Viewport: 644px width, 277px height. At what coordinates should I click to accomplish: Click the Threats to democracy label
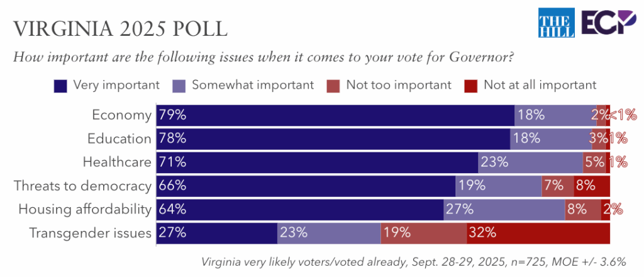(x=82, y=186)
